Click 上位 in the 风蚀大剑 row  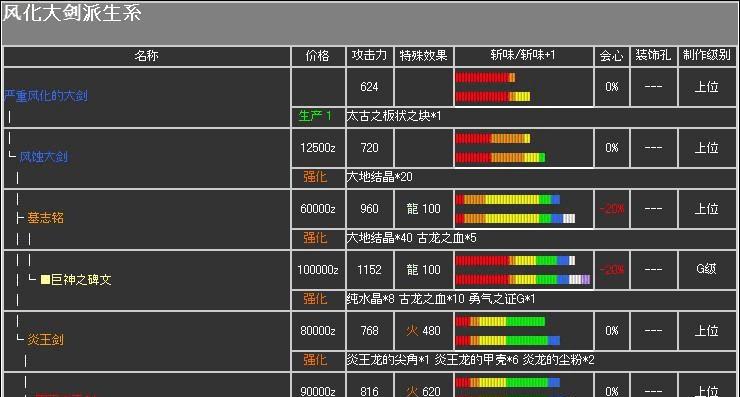pyautogui.click(x=706, y=148)
